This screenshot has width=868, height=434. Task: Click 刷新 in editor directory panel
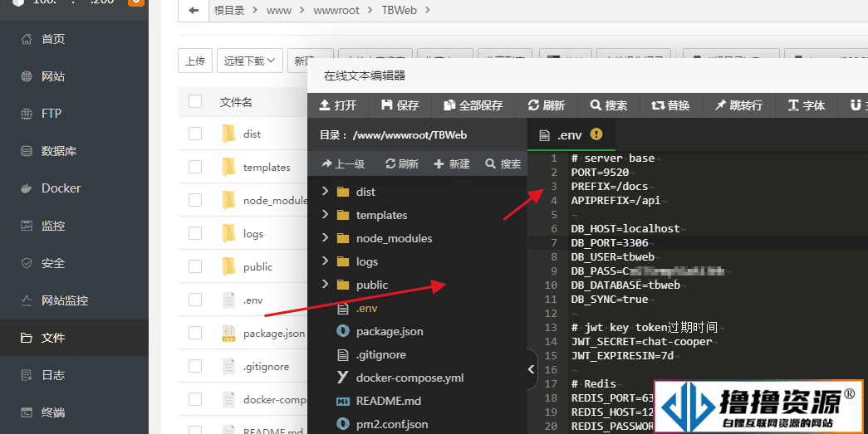tap(402, 163)
